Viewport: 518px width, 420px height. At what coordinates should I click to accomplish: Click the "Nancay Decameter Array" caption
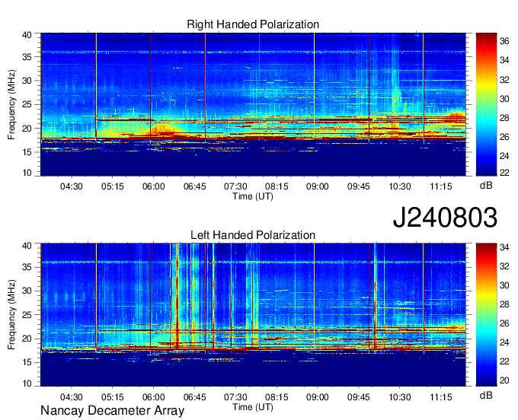pyautogui.click(x=112, y=411)
